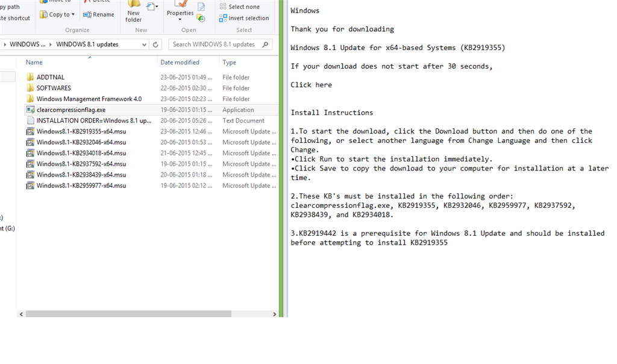Select the KB2919355 msu file icon

(30, 131)
